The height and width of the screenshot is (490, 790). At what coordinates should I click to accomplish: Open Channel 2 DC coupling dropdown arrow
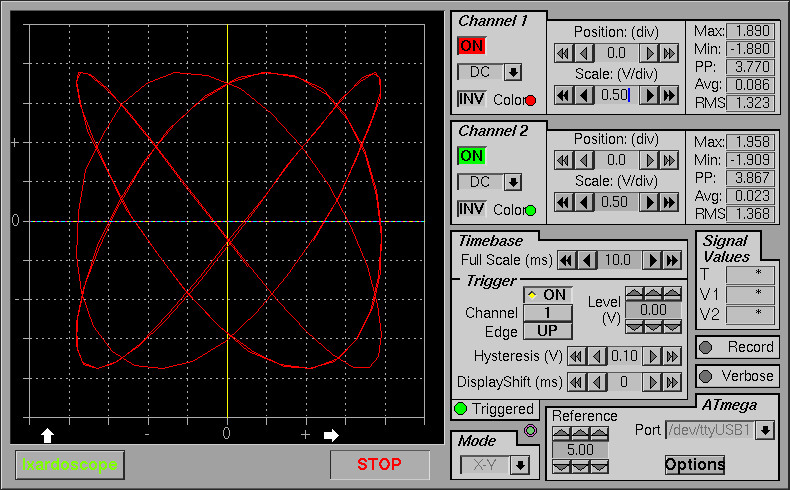tap(513, 182)
